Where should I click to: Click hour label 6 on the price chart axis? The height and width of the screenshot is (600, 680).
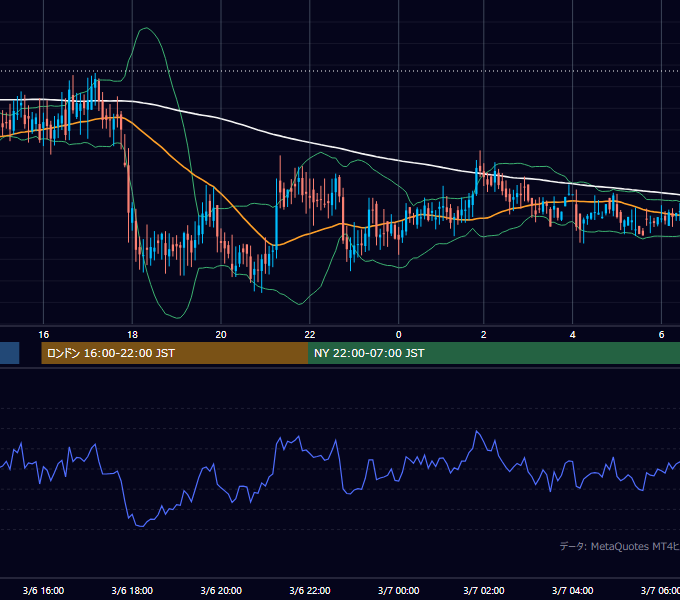[x=661, y=335]
